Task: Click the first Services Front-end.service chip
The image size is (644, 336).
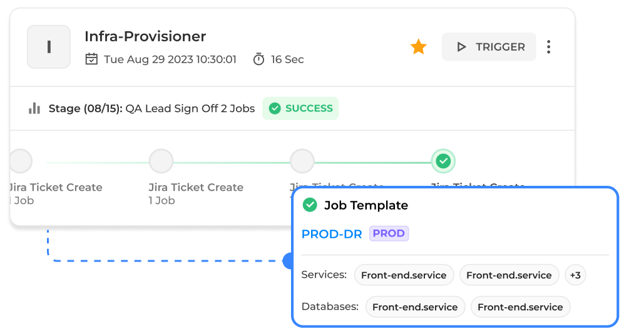Action: tap(404, 275)
